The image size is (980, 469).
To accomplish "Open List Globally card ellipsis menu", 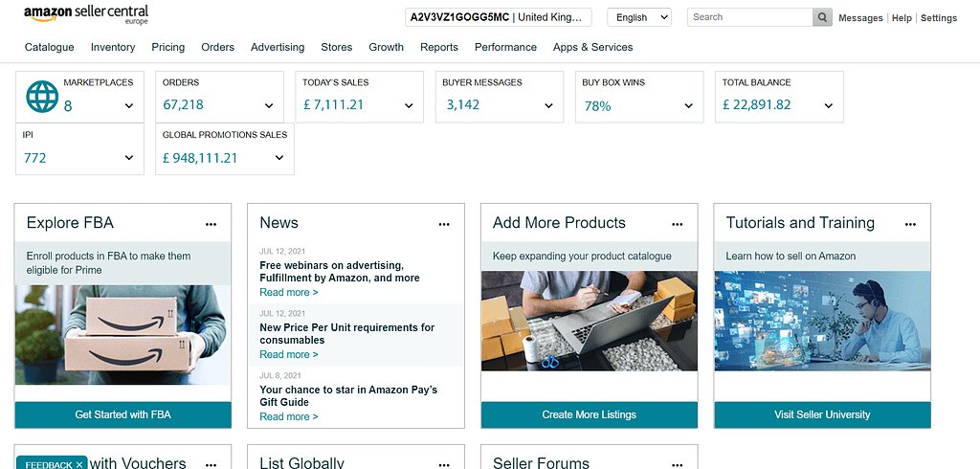I will (x=444, y=464).
